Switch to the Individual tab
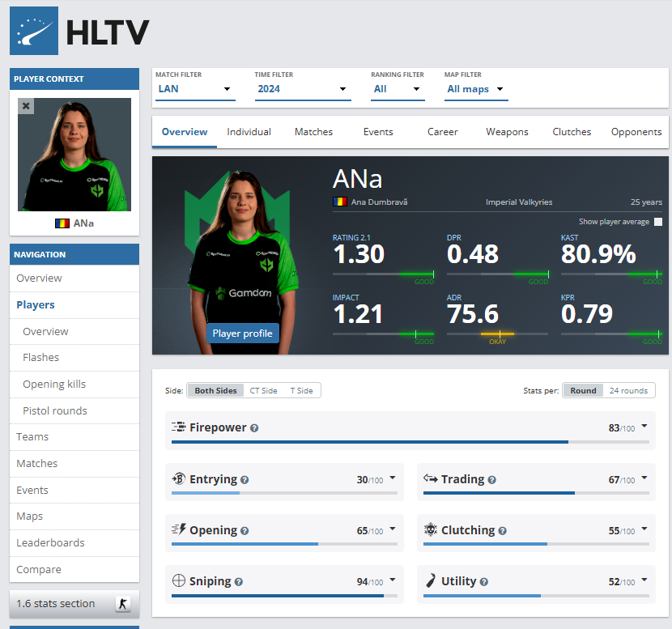Viewport: 672px width, 629px height. click(x=249, y=131)
